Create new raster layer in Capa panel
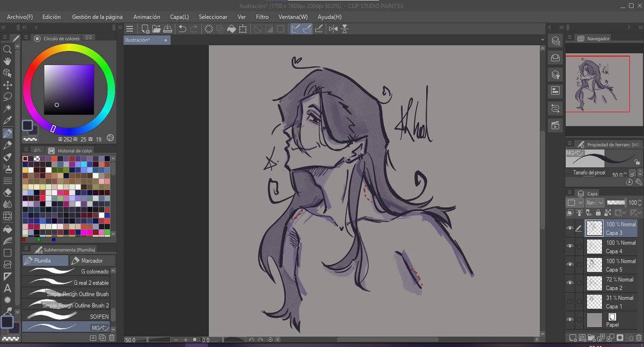 (x=573, y=338)
